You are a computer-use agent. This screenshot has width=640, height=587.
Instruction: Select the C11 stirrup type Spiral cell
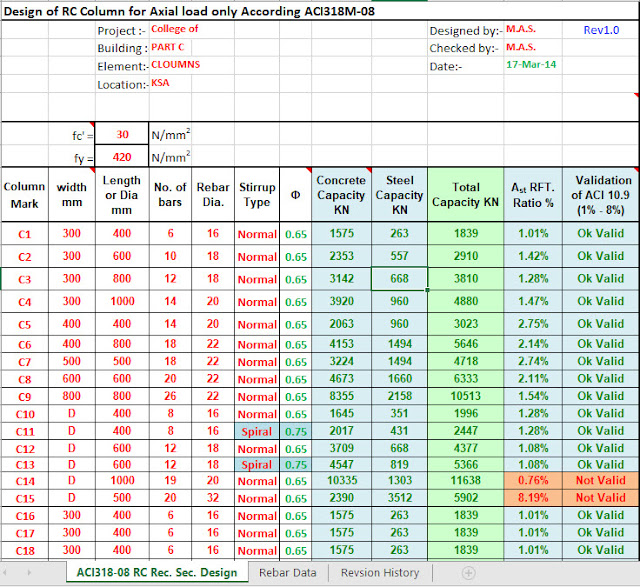[257, 431]
